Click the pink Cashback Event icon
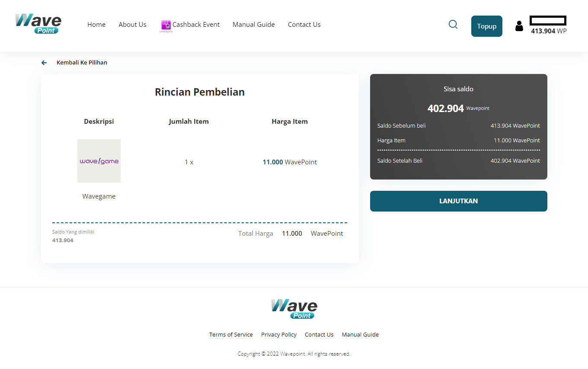This screenshot has width=588, height=369. pos(166,25)
